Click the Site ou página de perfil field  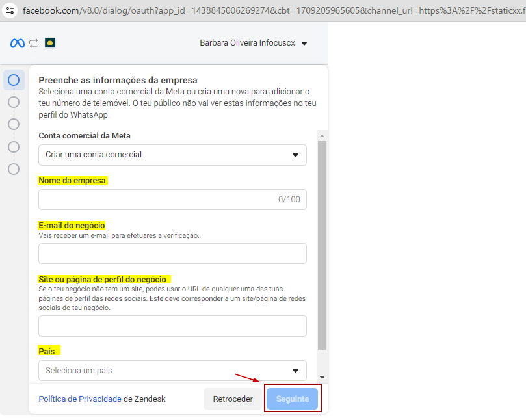[x=172, y=326]
